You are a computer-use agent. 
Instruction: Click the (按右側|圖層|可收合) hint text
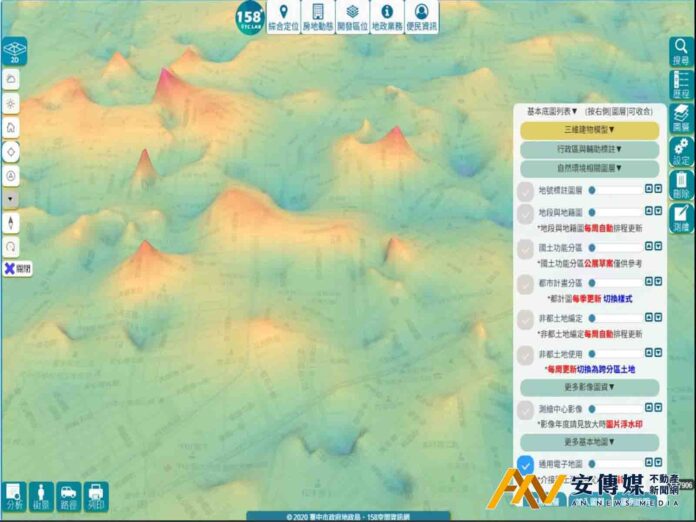[619, 111]
